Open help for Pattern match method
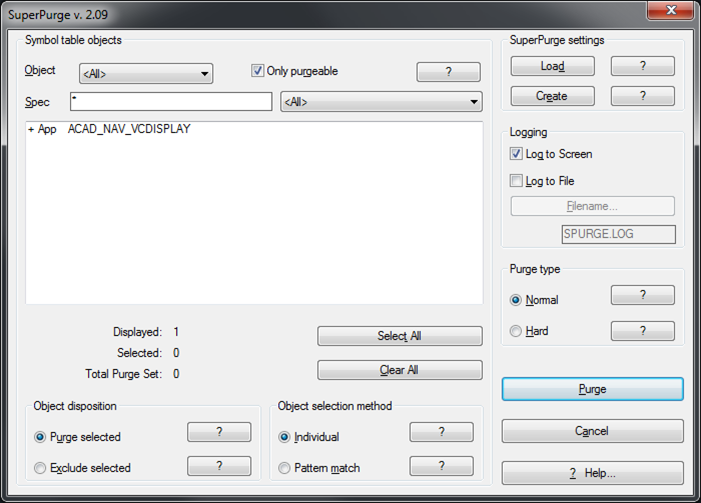 441,466
